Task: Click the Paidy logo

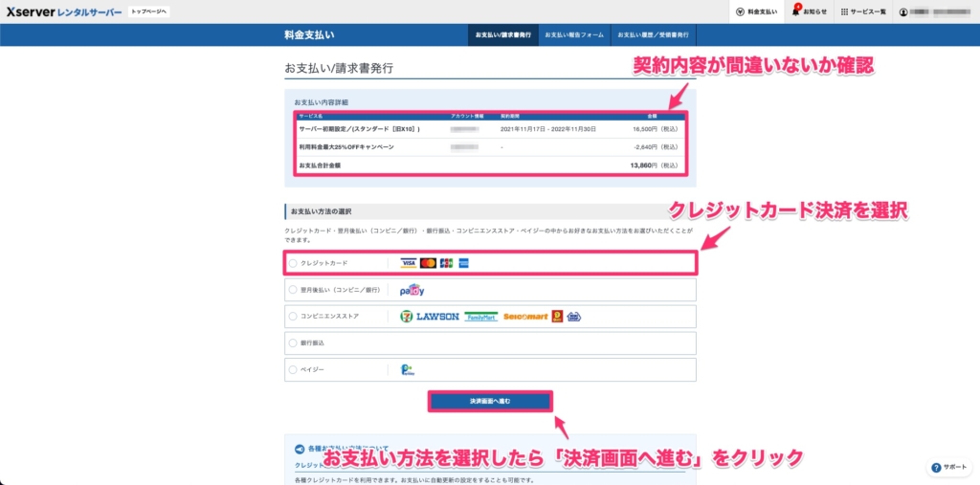Action: tap(412, 290)
